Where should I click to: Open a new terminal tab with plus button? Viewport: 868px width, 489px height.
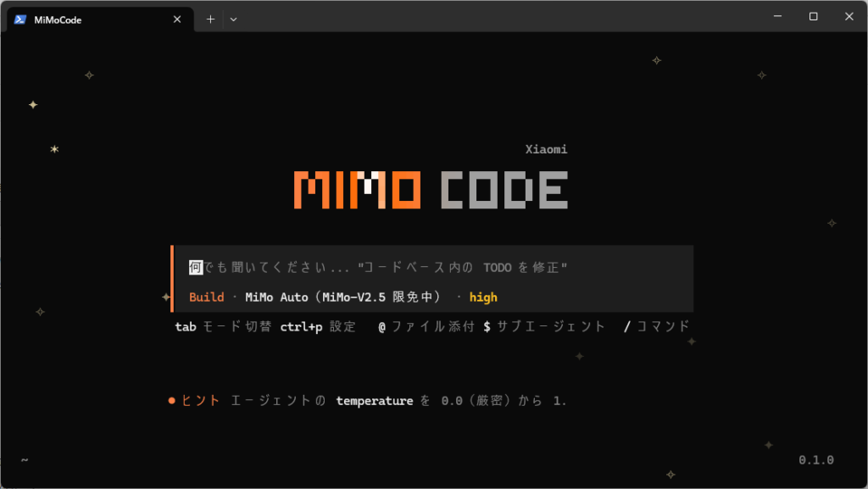click(210, 19)
